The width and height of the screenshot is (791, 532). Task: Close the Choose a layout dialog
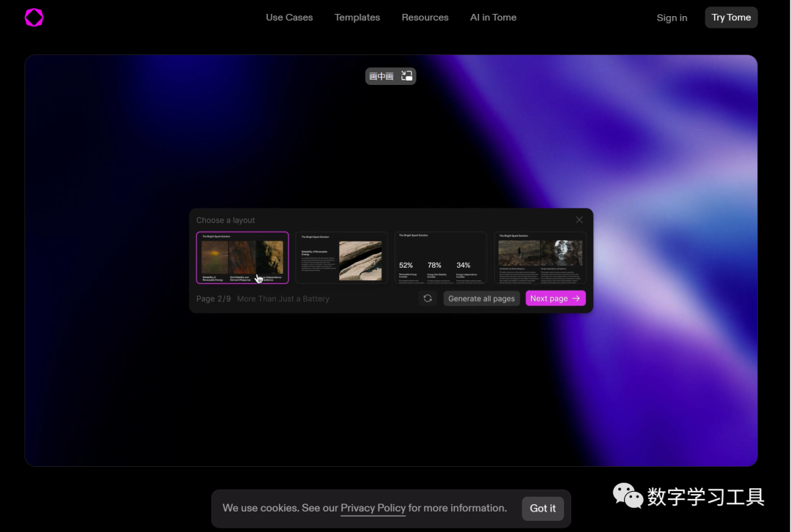(579, 220)
